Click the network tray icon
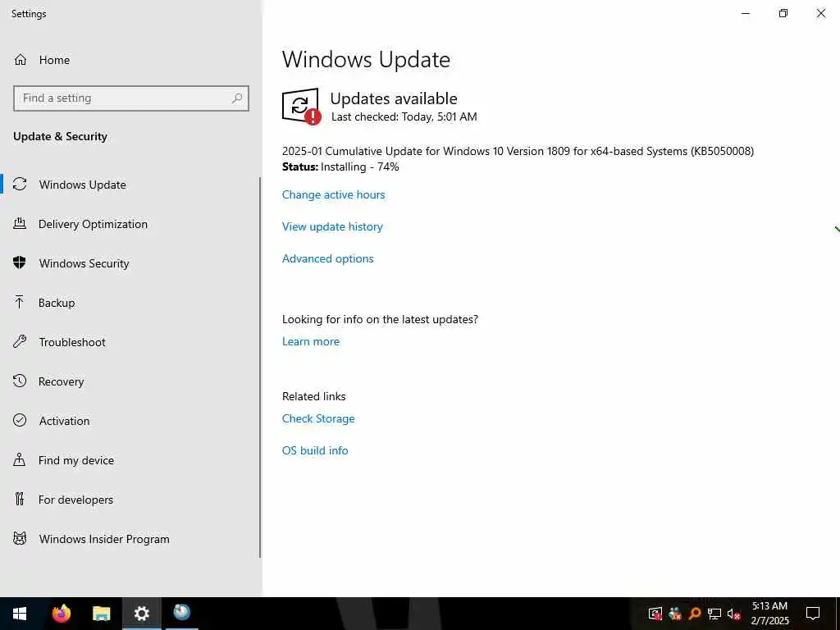840x630 pixels. pyautogui.click(x=714, y=614)
